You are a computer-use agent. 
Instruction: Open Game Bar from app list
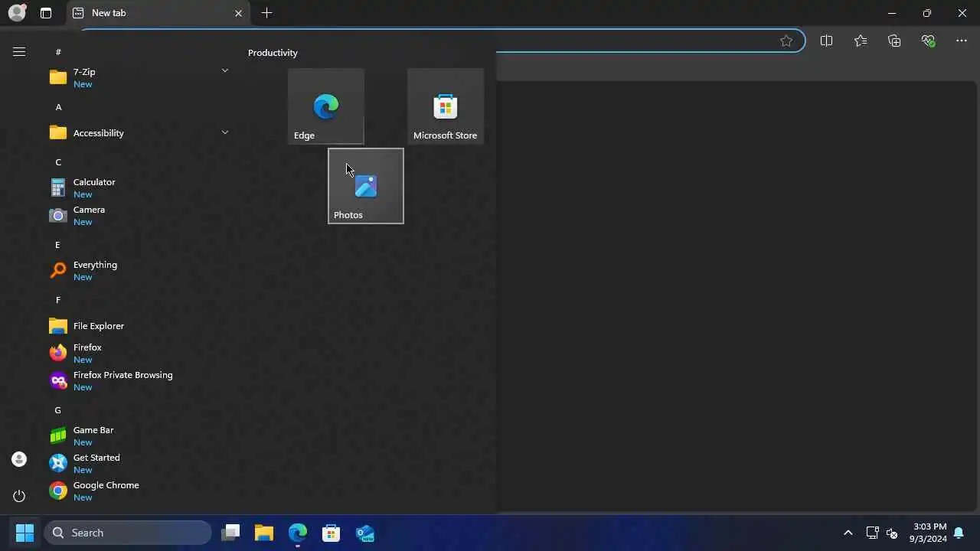(x=138, y=436)
